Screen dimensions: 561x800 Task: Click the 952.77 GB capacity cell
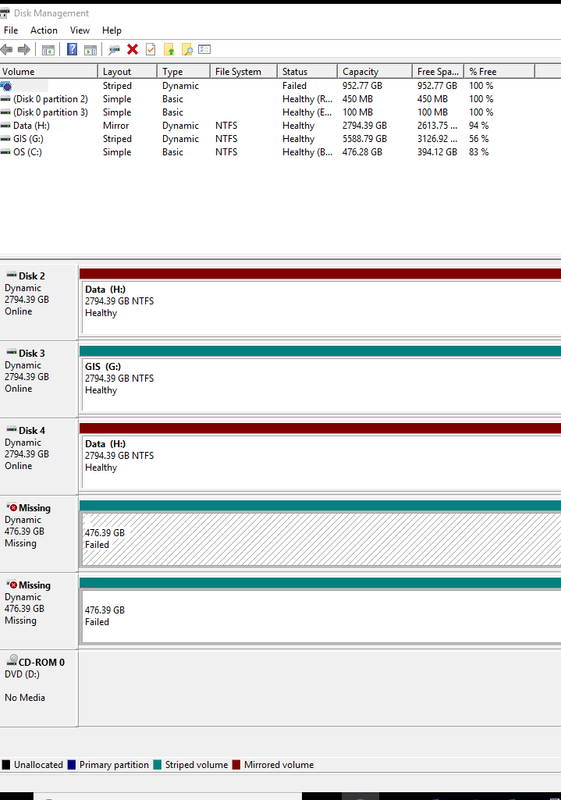362,86
